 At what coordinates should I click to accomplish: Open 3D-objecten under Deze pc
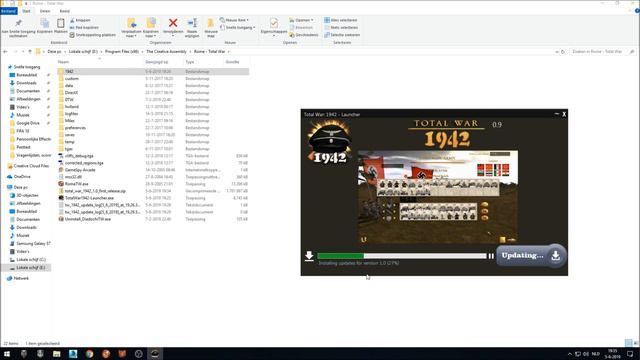coord(27,196)
